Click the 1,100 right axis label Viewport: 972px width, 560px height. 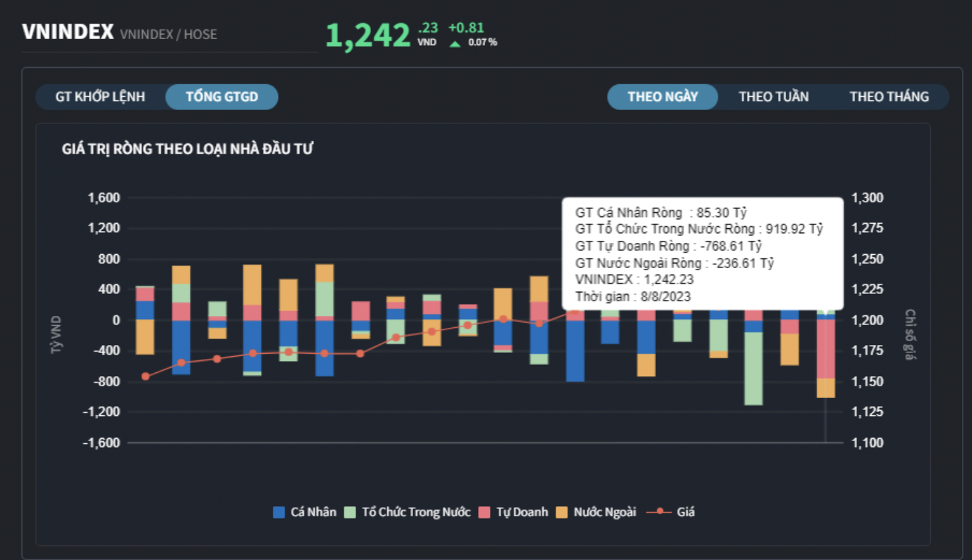868,443
